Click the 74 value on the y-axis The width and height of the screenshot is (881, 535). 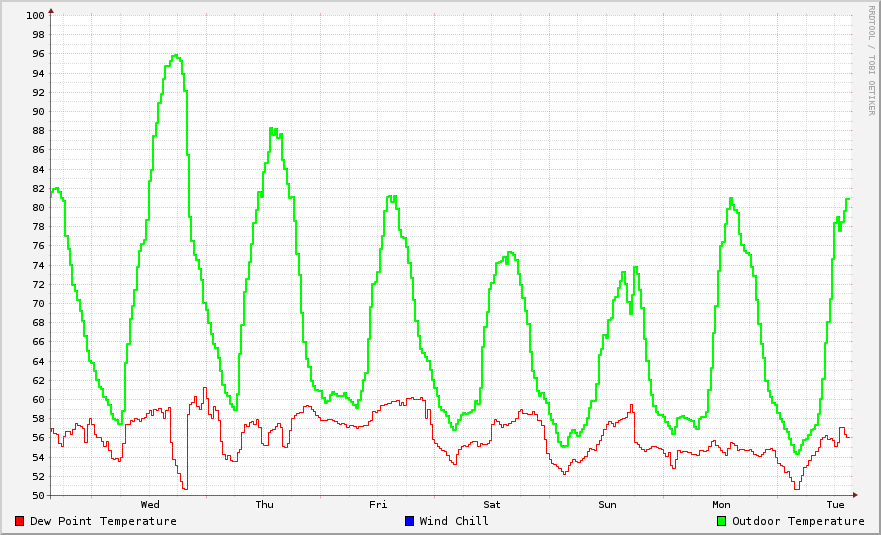point(38,265)
